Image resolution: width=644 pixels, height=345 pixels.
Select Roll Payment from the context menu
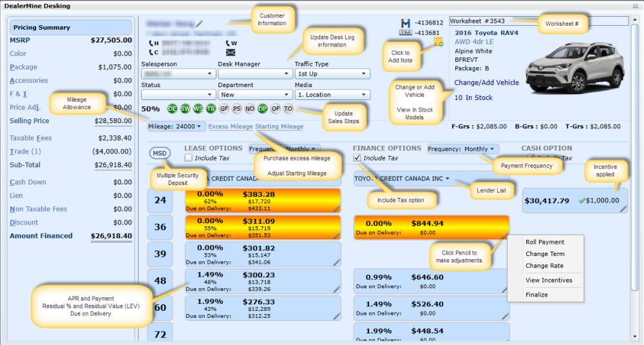pos(545,242)
